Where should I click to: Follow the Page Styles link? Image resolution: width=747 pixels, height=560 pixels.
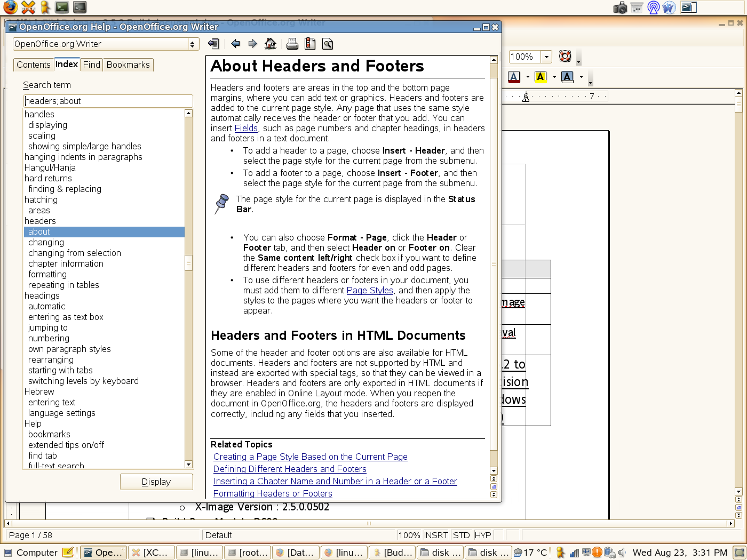(x=370, y=290)
